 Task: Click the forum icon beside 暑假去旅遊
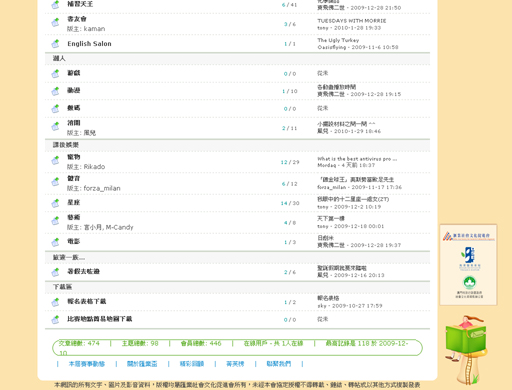pyautogui.click(x=55, y=272)
